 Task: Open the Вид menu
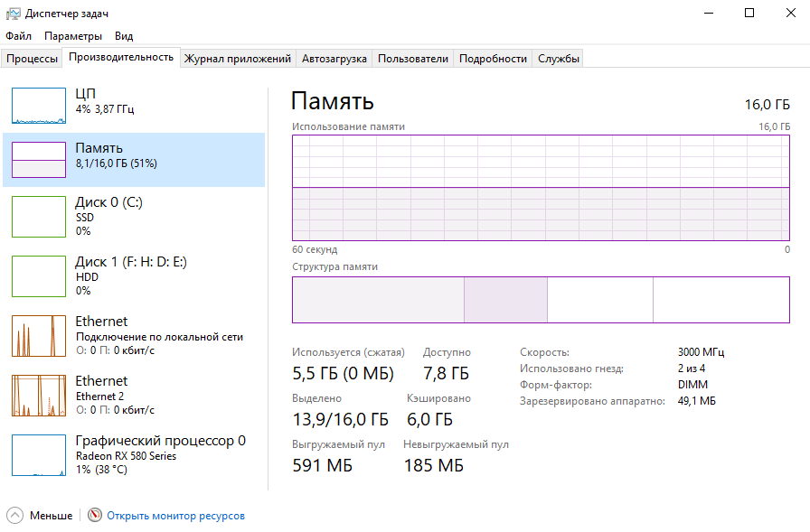pyautogui.click(x=124, y=36)
